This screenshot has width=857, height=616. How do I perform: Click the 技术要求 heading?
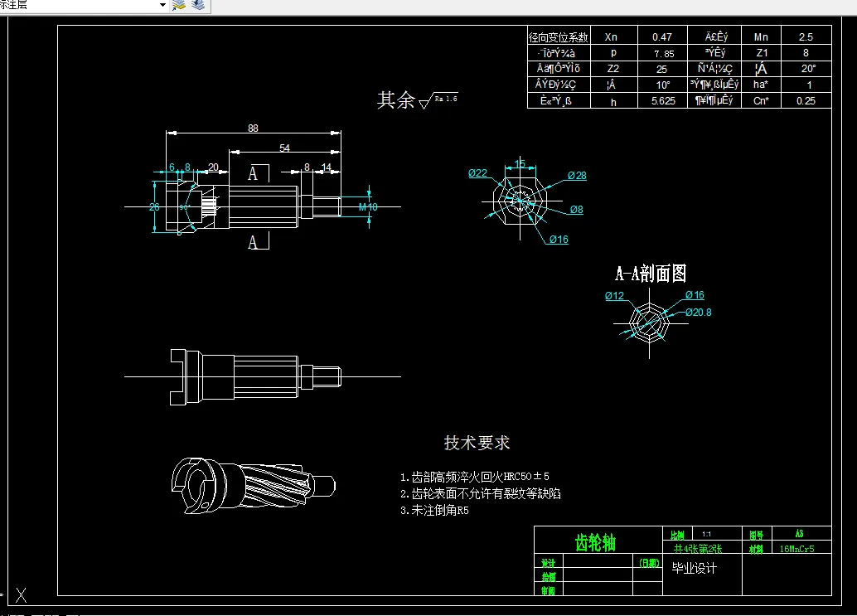(x=477, y=443)
